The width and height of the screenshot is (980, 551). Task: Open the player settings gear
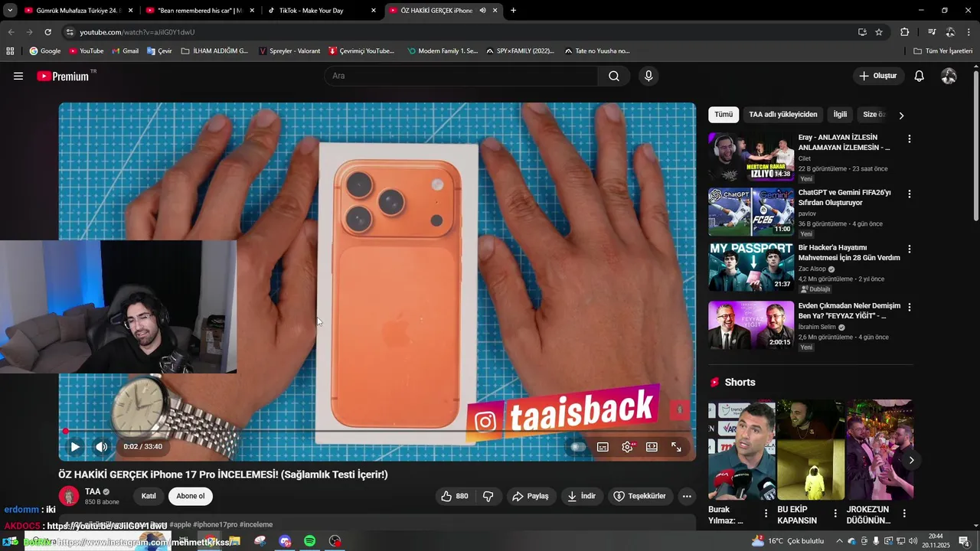(x=627, y=447)
